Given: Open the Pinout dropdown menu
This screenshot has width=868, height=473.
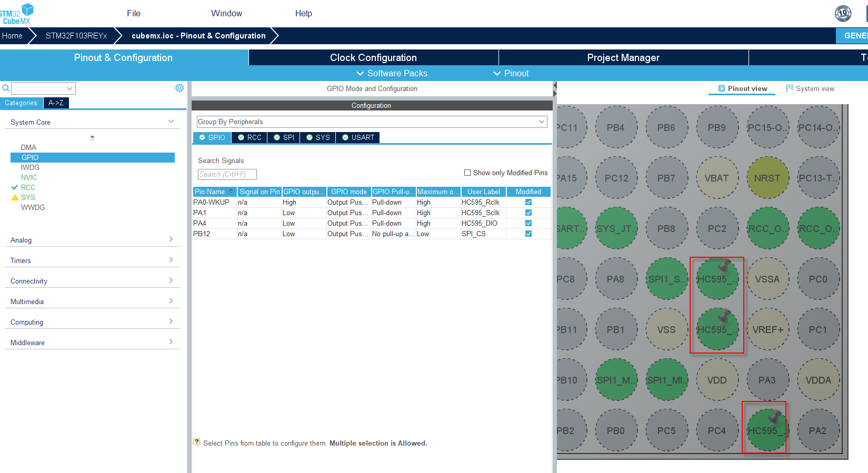Looking at the screenshot, I should click(511, 73).
